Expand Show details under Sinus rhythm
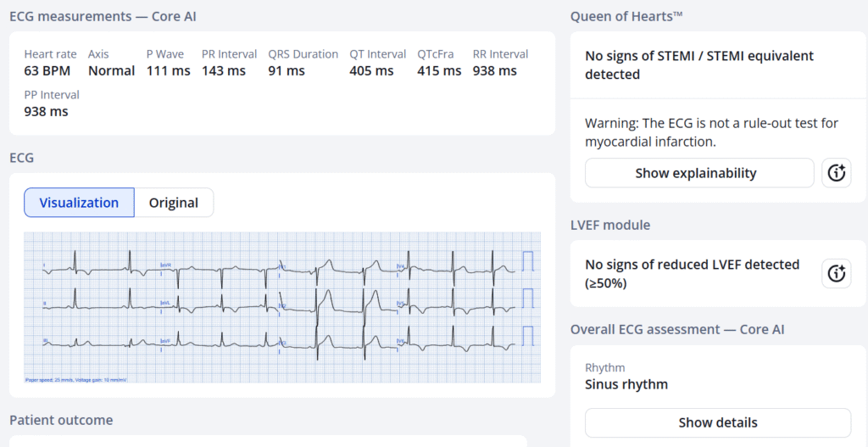The image size is (868, 447). tap(717, 422)
